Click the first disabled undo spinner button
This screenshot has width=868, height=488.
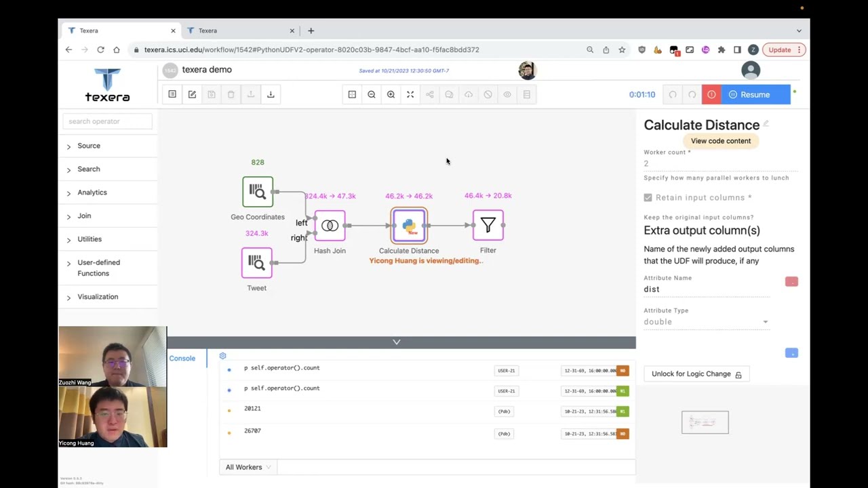click(673, 94)
